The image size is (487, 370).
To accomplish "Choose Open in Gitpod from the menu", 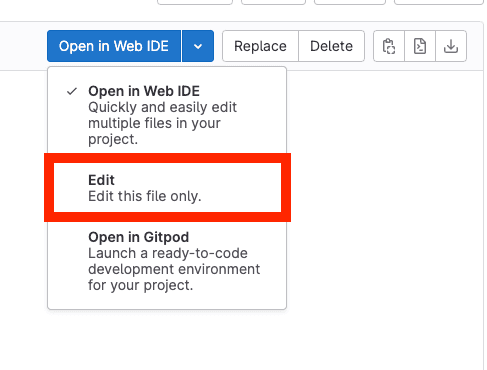I will coord(167,261).
